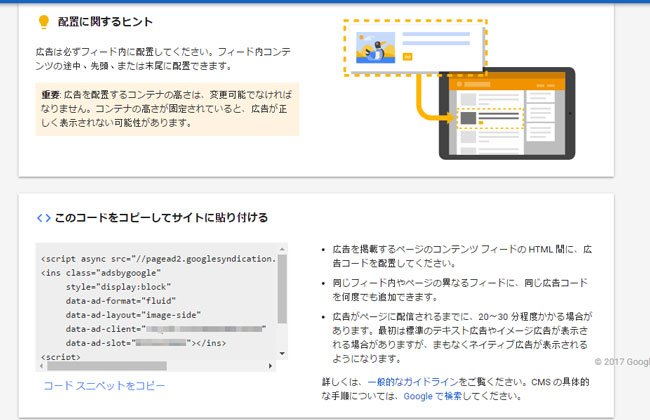Click the in-feed ad preview card illustration
650x420 pixels.
click(415, 48)
